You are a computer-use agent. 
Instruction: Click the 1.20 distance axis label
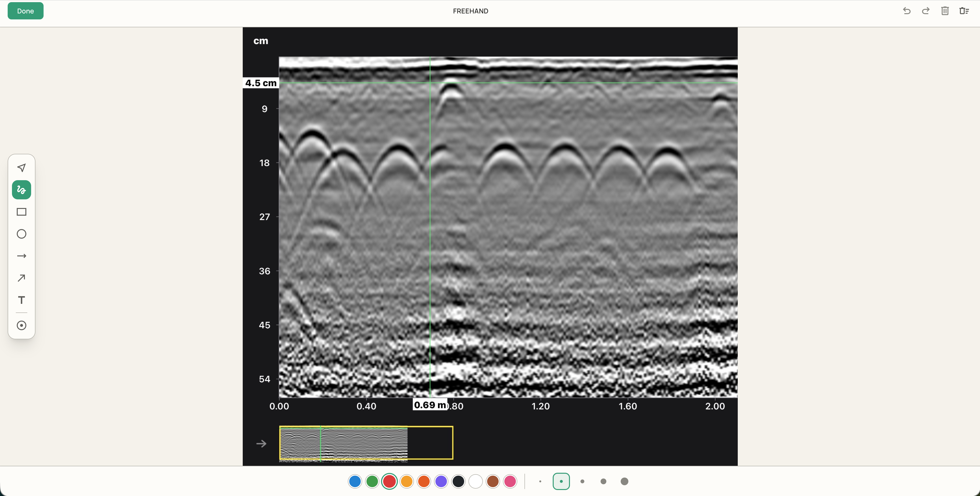coord(541,406)
